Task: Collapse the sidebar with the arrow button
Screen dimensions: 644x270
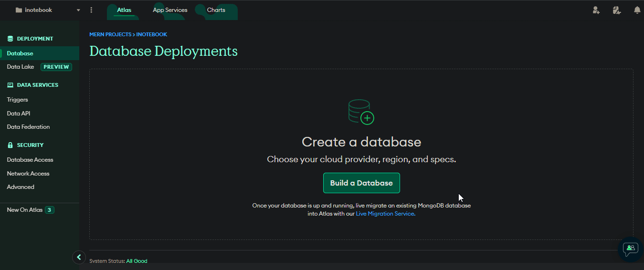Action: (x=79, y=257)
